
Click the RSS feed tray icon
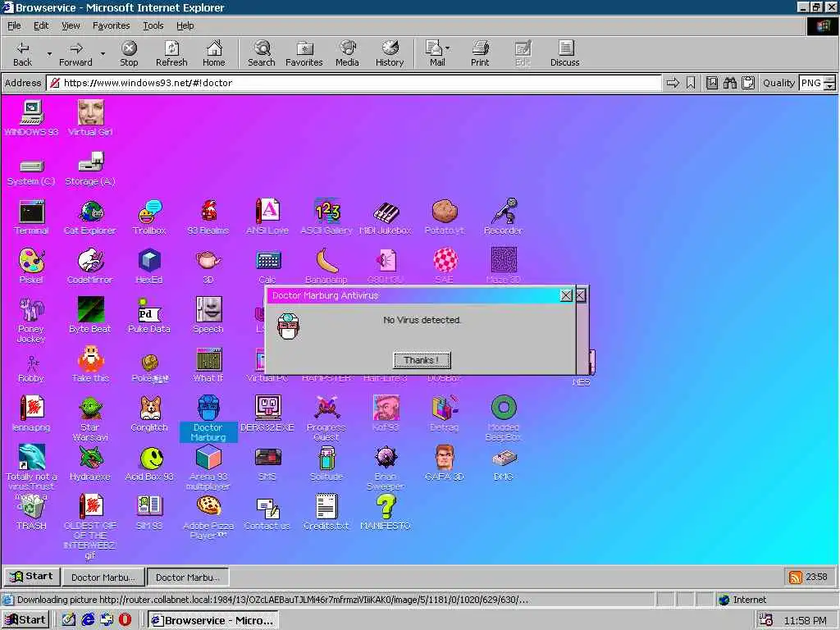point(796,577)
